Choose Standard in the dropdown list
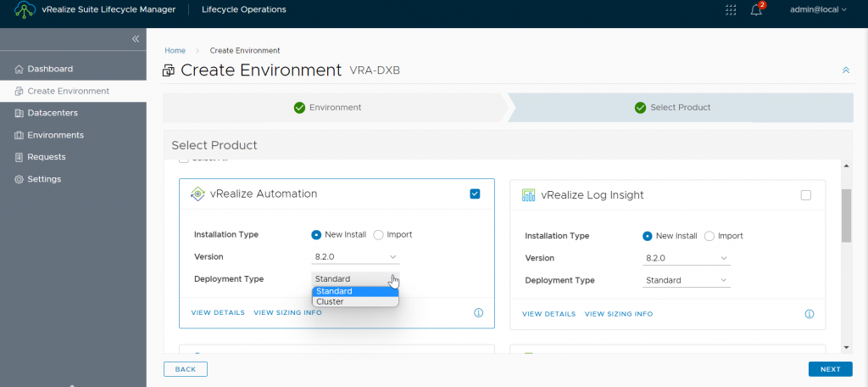The image size is (868, 387). 355,291
